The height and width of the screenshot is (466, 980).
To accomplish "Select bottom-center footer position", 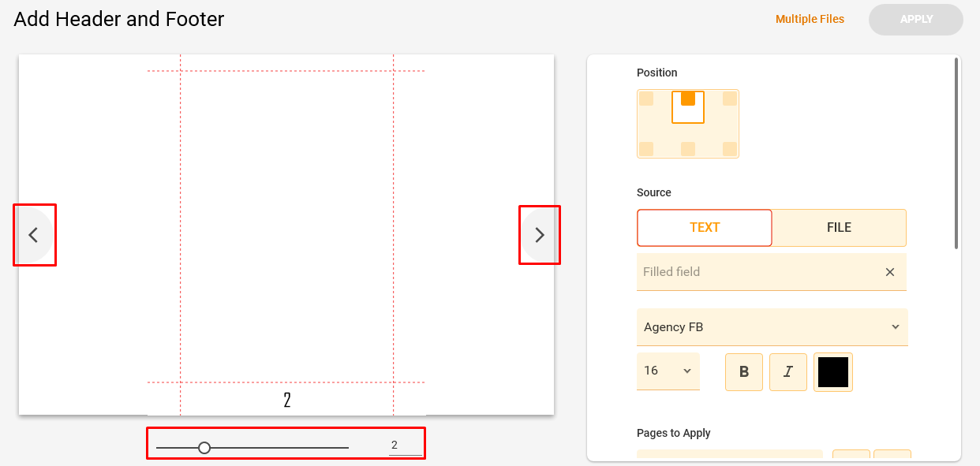I will (688, 149).
